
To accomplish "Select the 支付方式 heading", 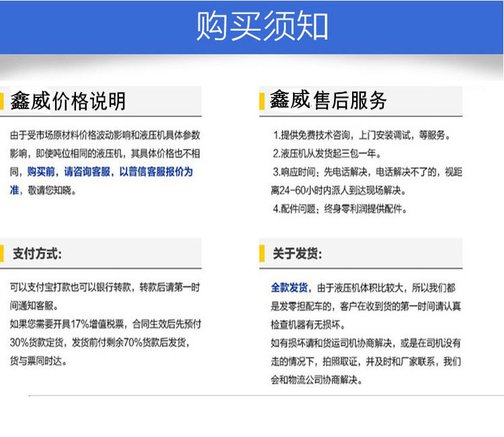I will pos(37,254).
